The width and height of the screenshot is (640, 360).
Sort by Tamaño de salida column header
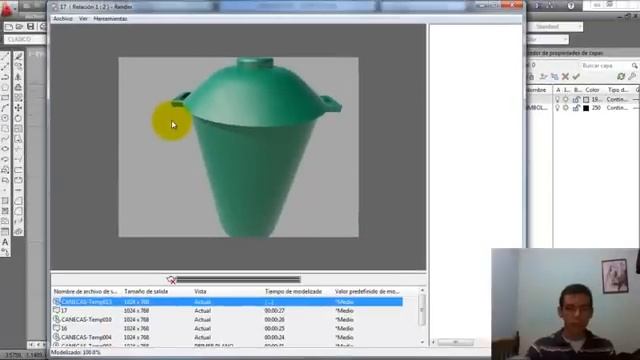coord(146,291)
